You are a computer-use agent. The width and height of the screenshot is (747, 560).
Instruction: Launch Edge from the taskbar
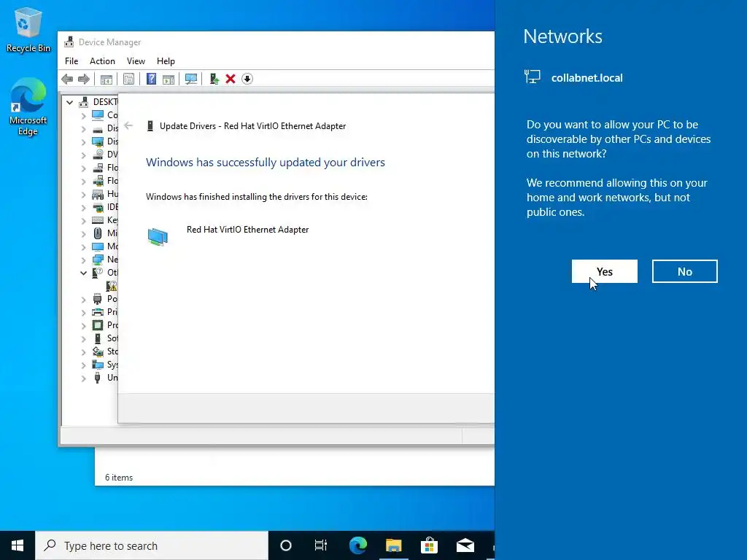tap(357, 545)
